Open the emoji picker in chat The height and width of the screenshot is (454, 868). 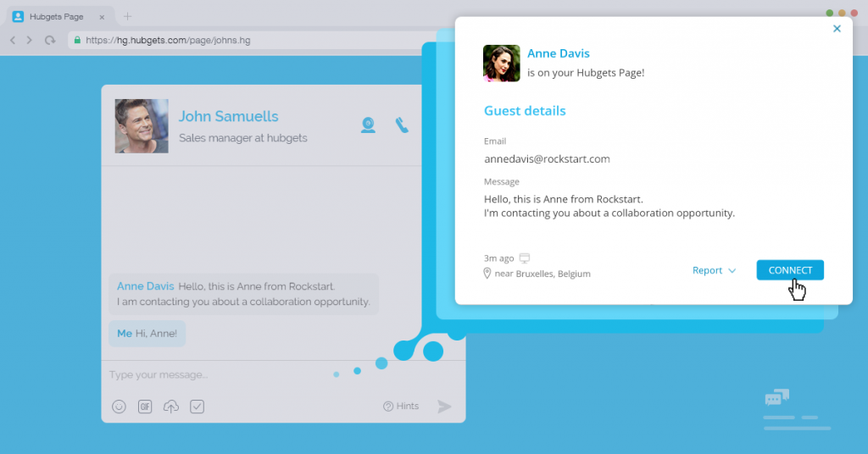[x=119, y=407]
